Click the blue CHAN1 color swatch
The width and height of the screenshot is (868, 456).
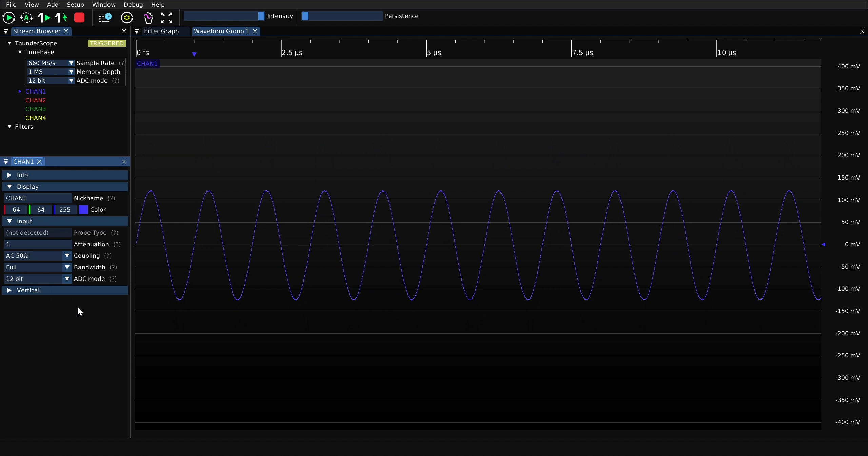point(83,210)
